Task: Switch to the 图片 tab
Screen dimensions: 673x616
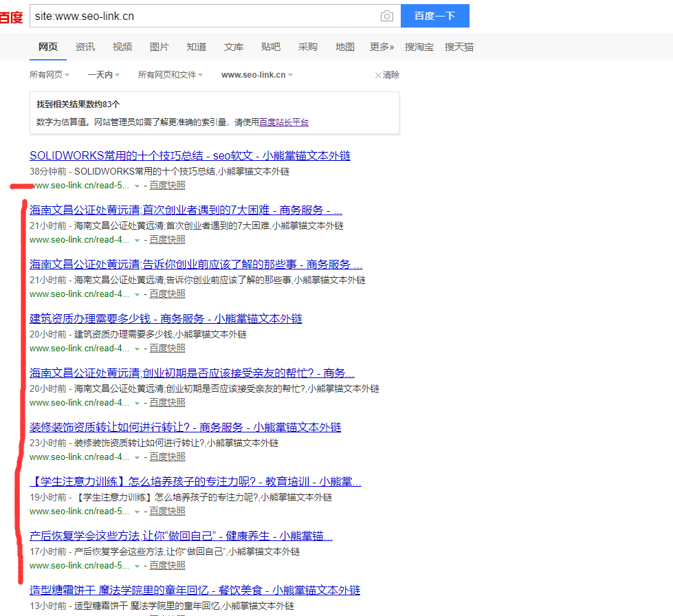Action: [159, 47]
